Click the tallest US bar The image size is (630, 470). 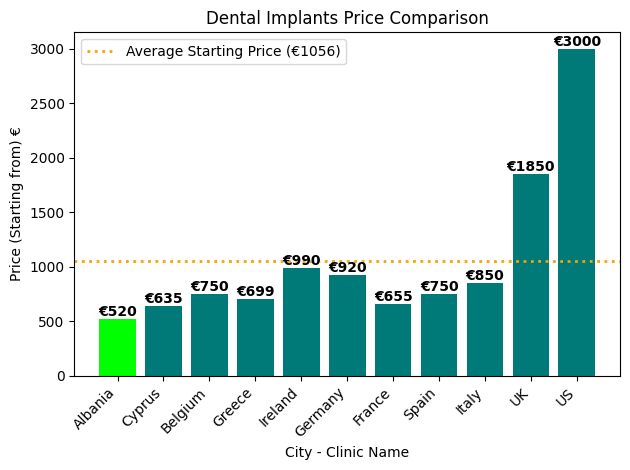pos(577,212)
